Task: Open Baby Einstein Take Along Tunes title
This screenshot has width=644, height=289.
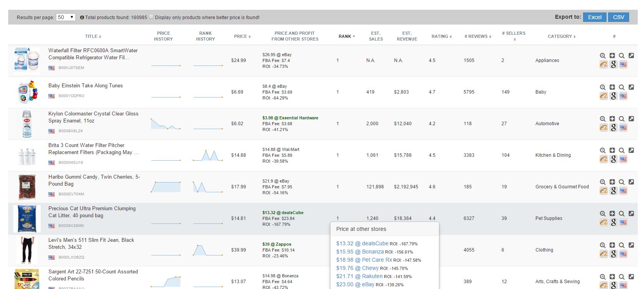Action: (86, 85)
